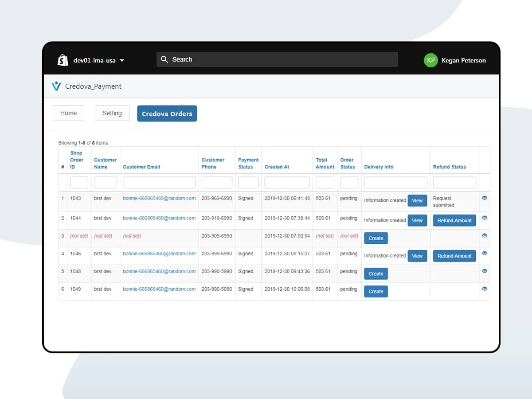Click Create button for order 1048

(376, 274)
